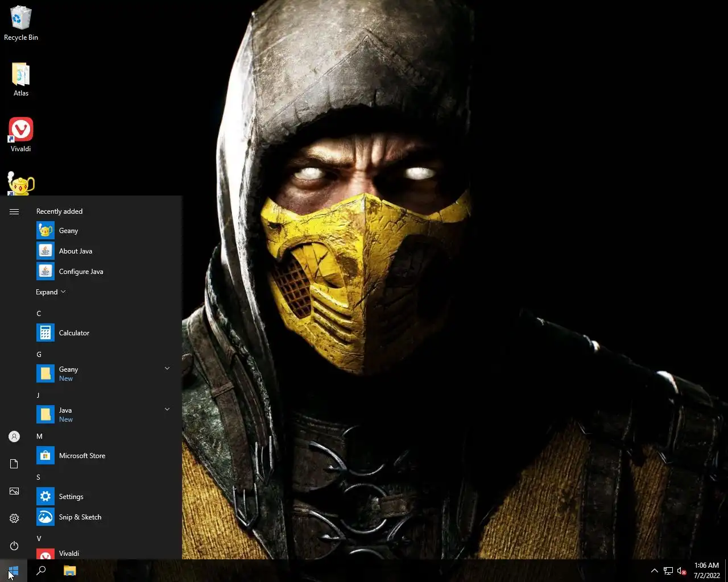
Task: Show hidden system tray icons
Action: coord(654,571)
